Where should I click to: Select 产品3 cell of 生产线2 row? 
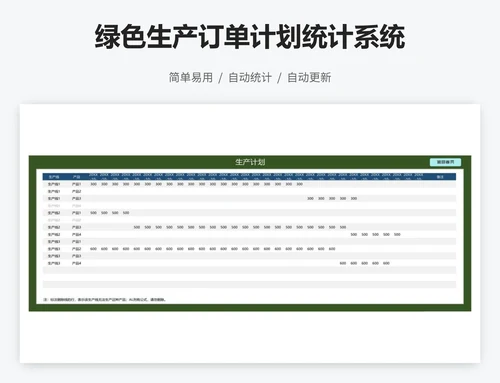(76, 227)
